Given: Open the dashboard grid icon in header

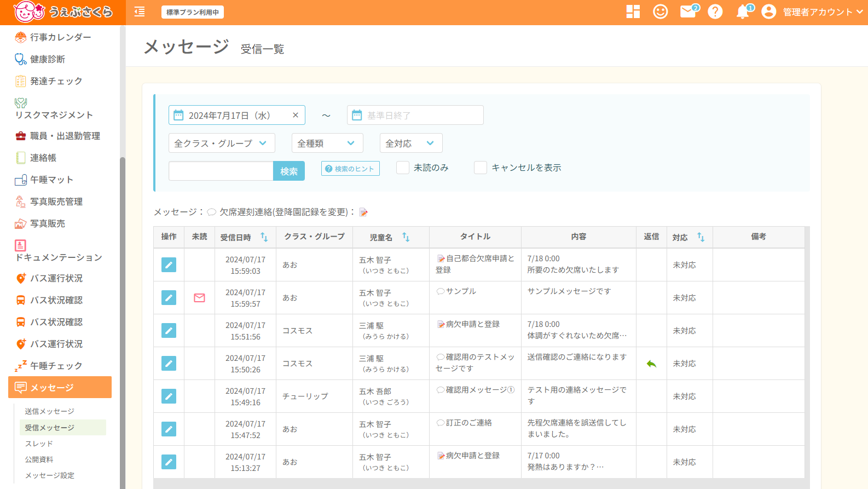Looking at the screenshot, I should pyautogui.click(x=633, y=11).
